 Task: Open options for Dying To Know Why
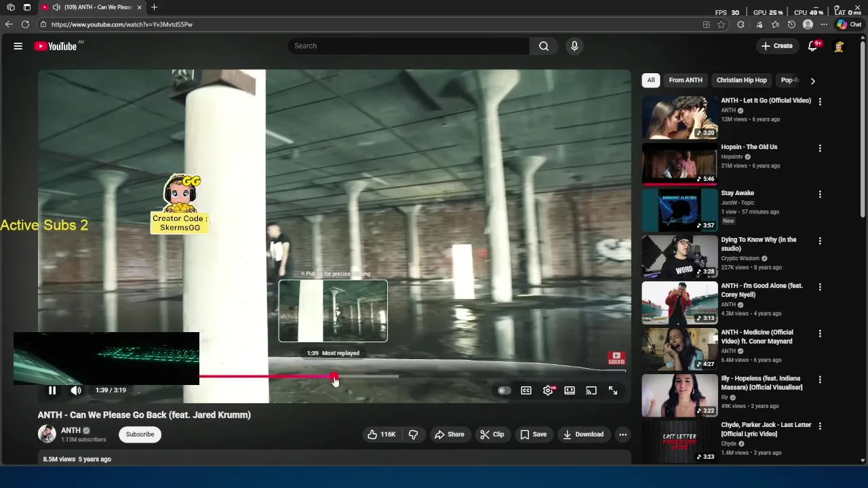point(820,241)
